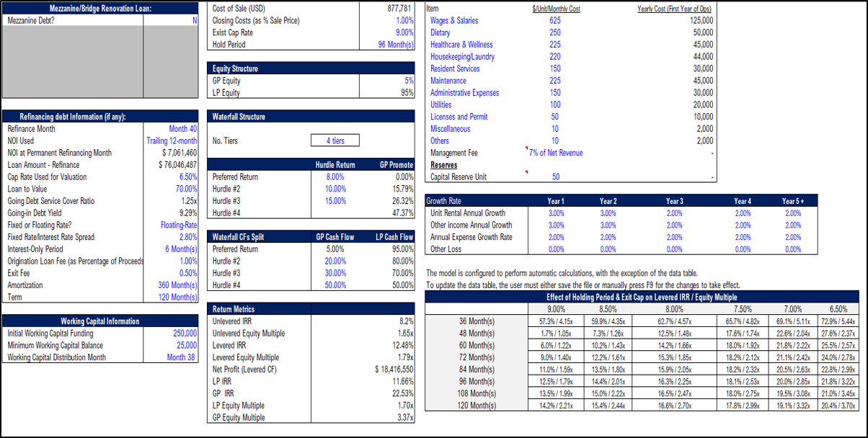
Task: Click the 'Mezzanine/Bridge Renovation Loan:' header
Action: 100,9
